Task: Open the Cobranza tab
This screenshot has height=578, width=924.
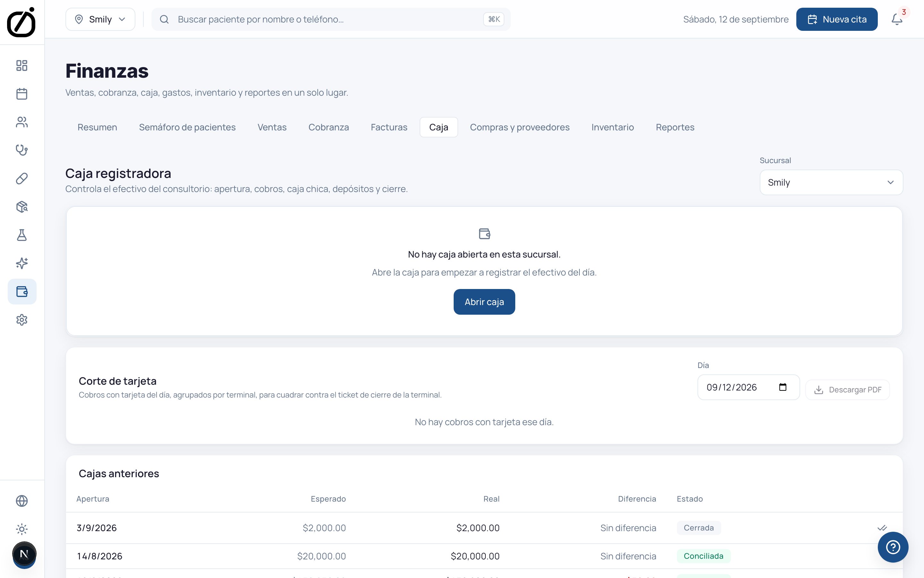Action: [328, 127]
